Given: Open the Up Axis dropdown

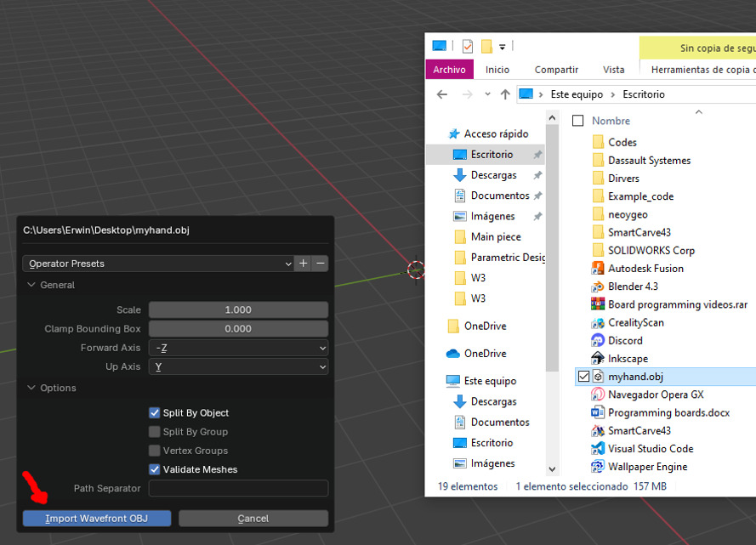Looking at the screenshot, I should click(238, 366).
